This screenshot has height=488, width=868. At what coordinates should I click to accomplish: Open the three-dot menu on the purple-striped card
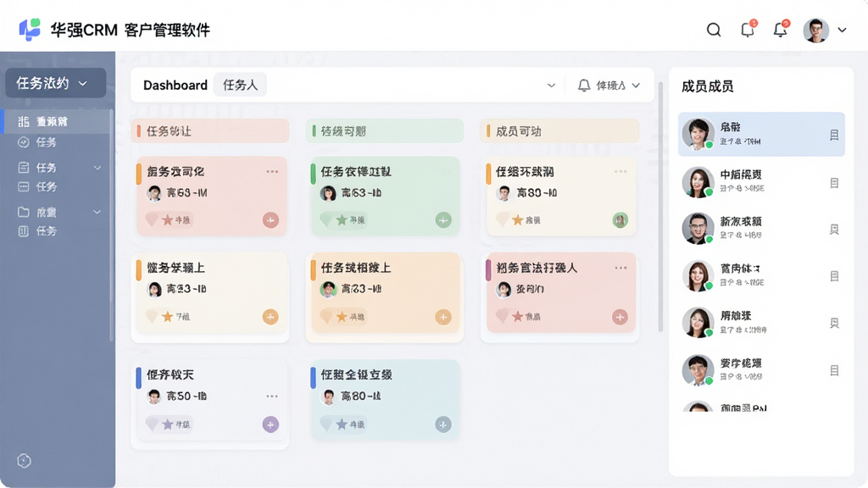pyautogui.click(x=620, y=268)
